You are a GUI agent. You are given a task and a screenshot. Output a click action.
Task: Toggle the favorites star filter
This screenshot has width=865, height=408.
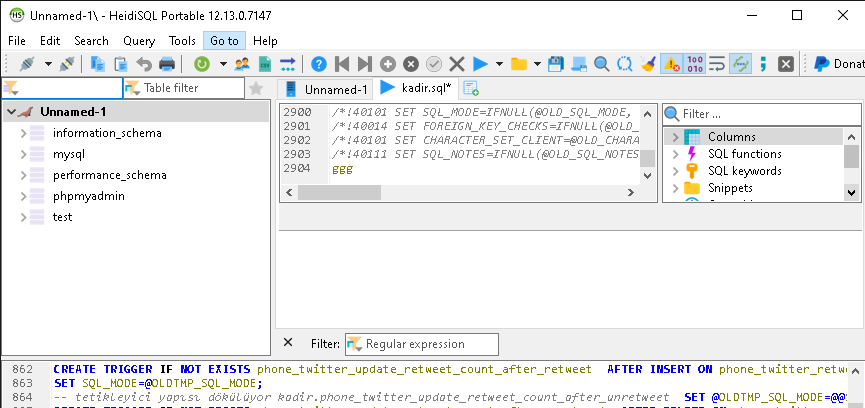coord(256,88)
